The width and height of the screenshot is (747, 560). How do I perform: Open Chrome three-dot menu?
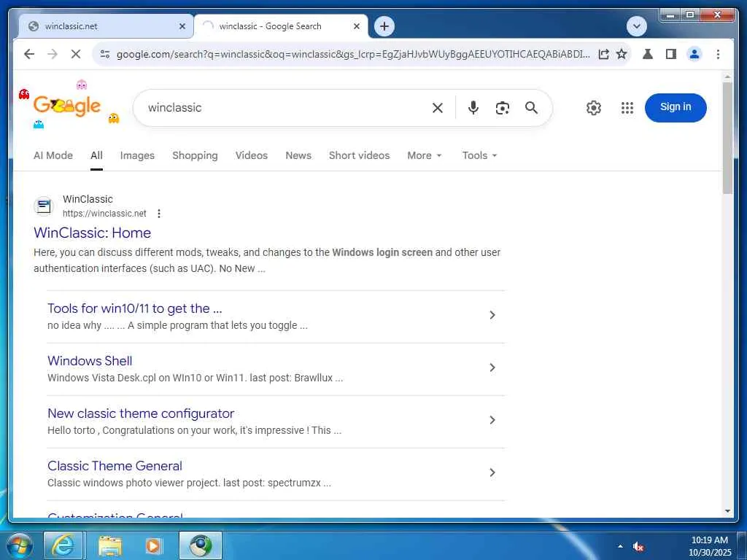pos(718,54)
